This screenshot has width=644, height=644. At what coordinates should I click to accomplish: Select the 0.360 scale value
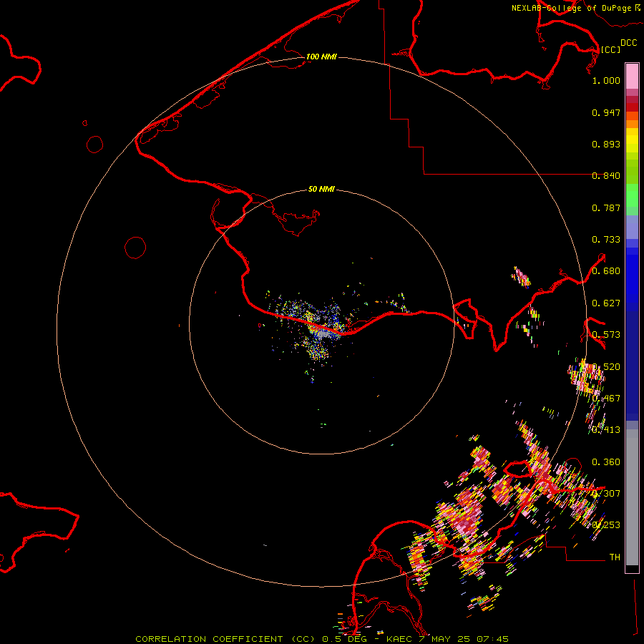pyautogui.click(x=606, y=462)
